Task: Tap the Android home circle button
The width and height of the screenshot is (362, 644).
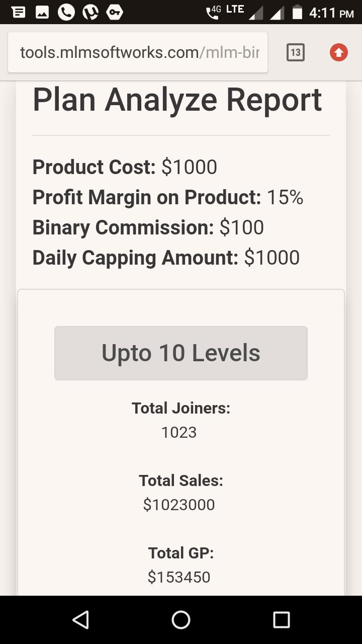Action: 181,620
